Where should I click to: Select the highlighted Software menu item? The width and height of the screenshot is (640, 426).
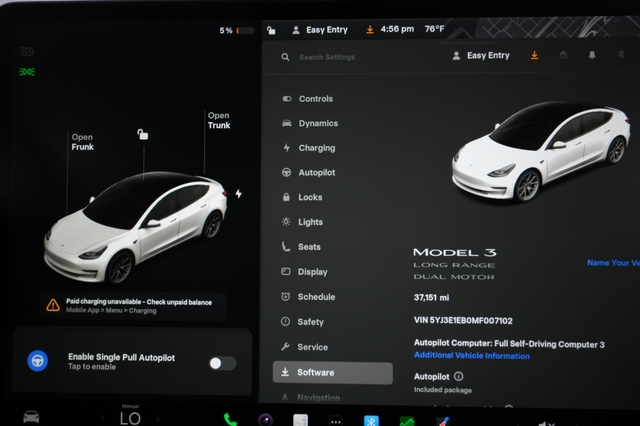click(333, 373)
